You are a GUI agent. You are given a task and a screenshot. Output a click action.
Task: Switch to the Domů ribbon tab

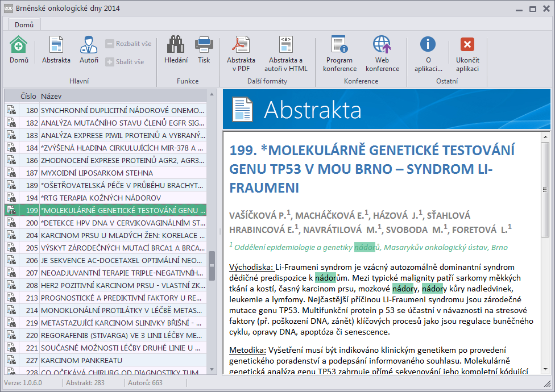[x=24, y=25]
